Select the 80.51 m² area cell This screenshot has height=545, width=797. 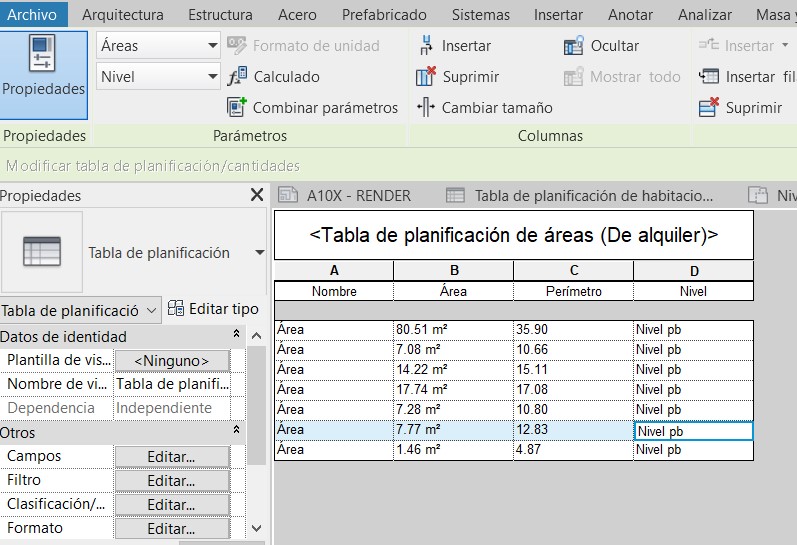pyautogui.click(x=452, y=329)
